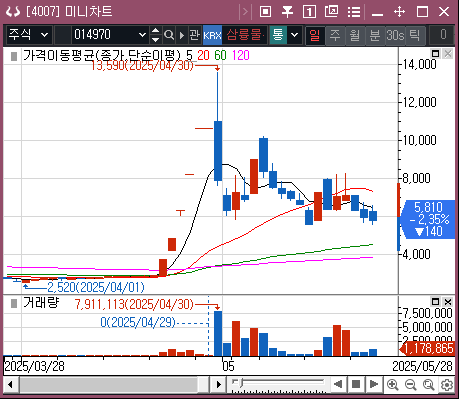Click the 거래량 volume indicator label

coord(41,303)
